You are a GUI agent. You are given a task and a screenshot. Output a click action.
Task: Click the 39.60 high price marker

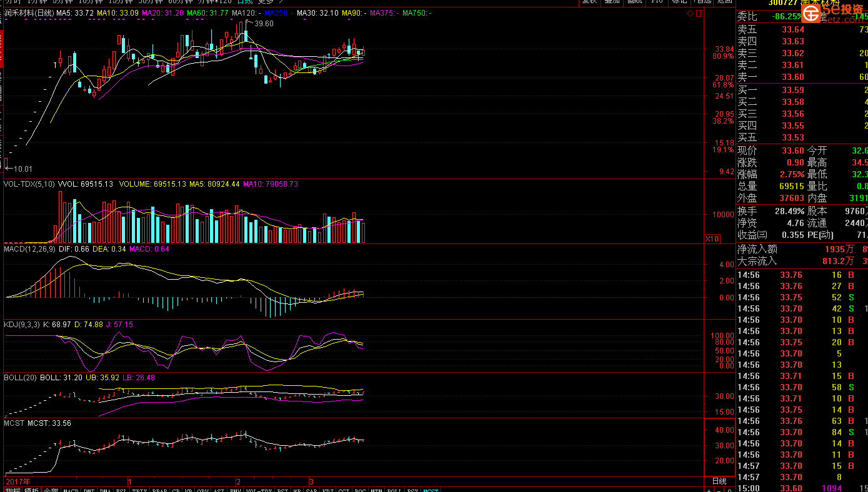click(x=264, y=24)
